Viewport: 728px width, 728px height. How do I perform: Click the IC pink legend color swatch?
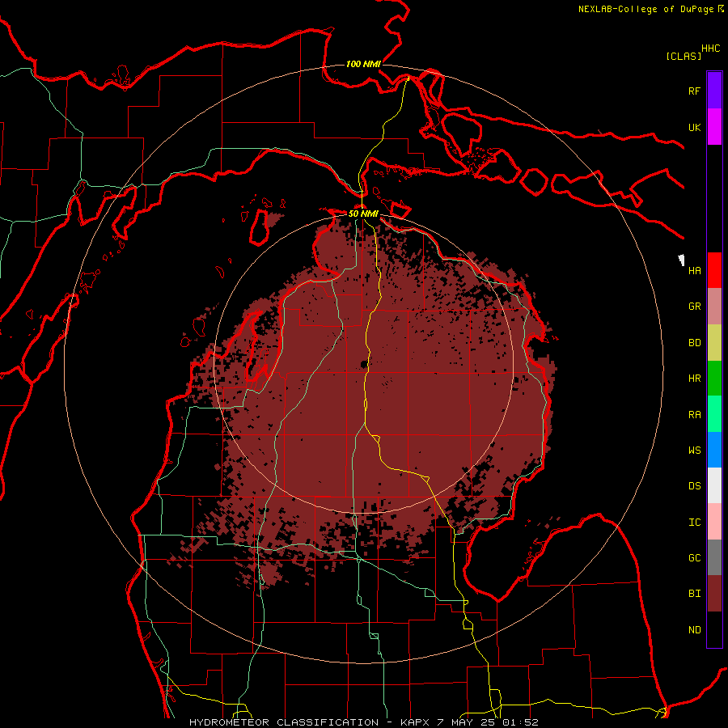tap(714, 522)
